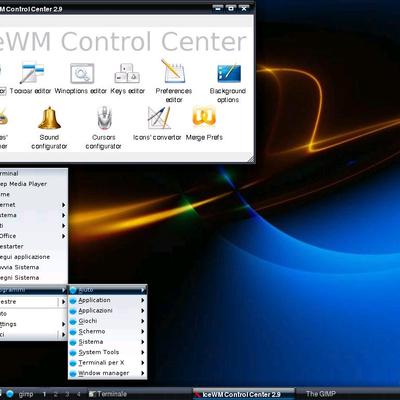Click the IceWM Control Center taskbar icon
Screen dimensions: 400x400
(x=198, y=395)
